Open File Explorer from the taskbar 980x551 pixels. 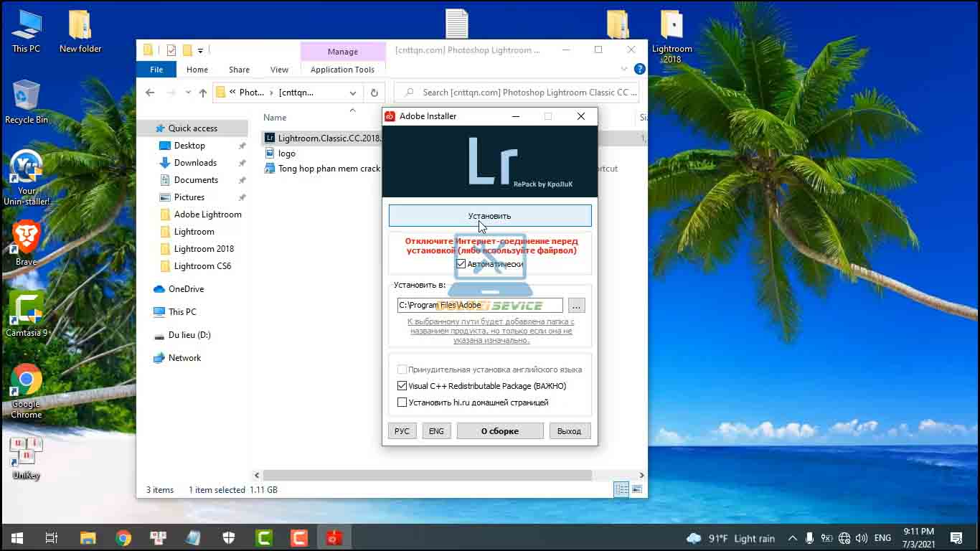[x=87, y=537]
